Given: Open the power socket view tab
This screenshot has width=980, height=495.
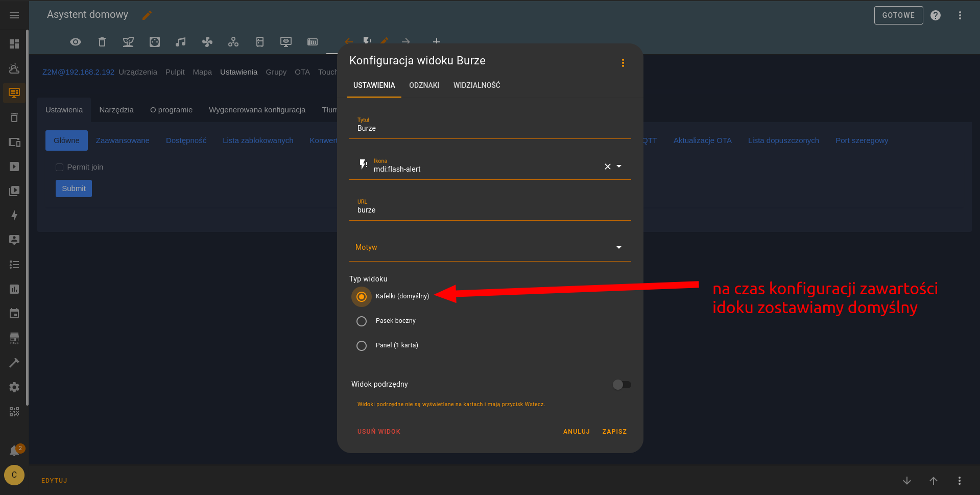Looking at the screenshot, I should (x=155, y=42).
